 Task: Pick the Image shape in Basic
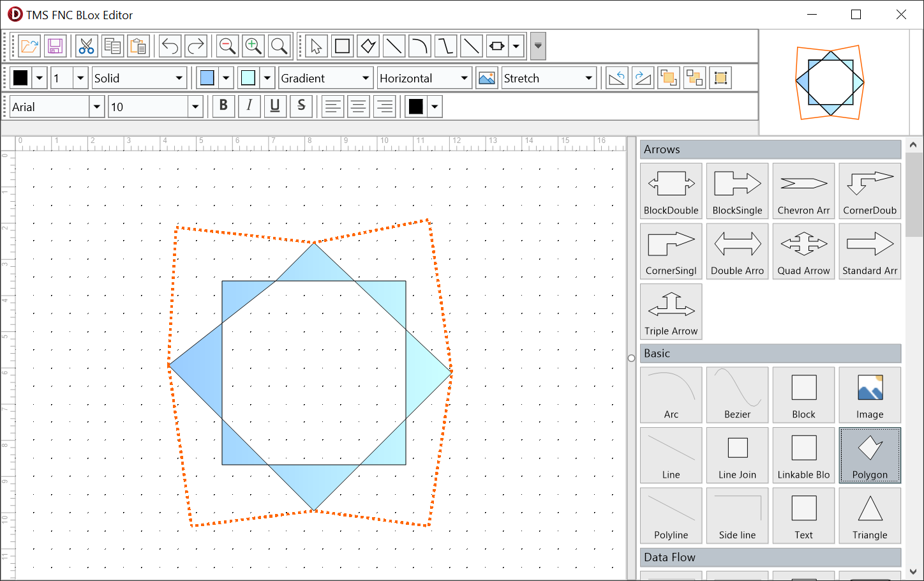870,395
